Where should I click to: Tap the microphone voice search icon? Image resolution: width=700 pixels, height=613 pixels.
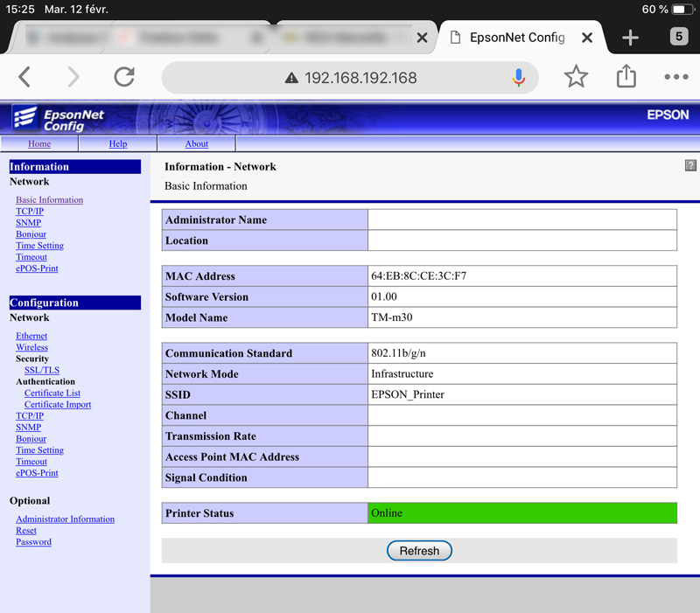point(518,78)
